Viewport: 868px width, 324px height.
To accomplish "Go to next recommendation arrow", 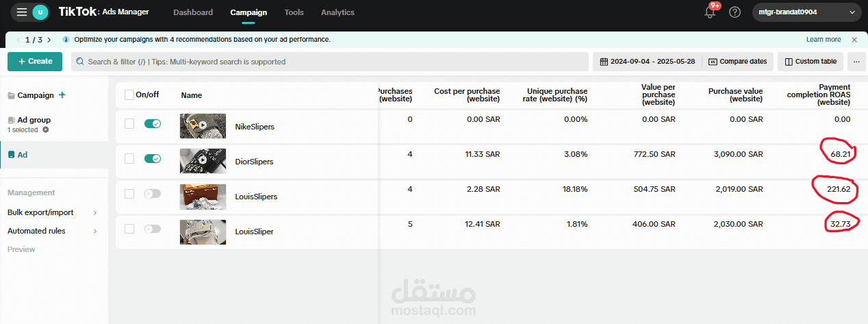I will [49, 40].
